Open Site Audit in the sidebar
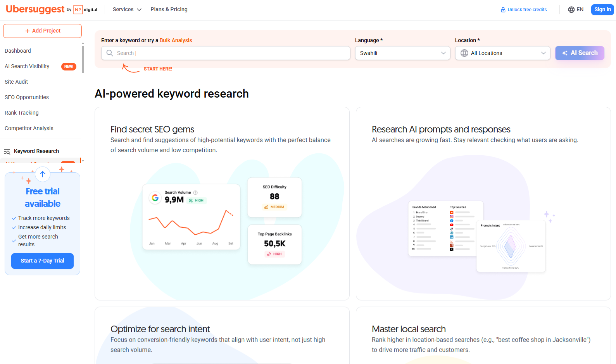 click(x=16, y=82)
